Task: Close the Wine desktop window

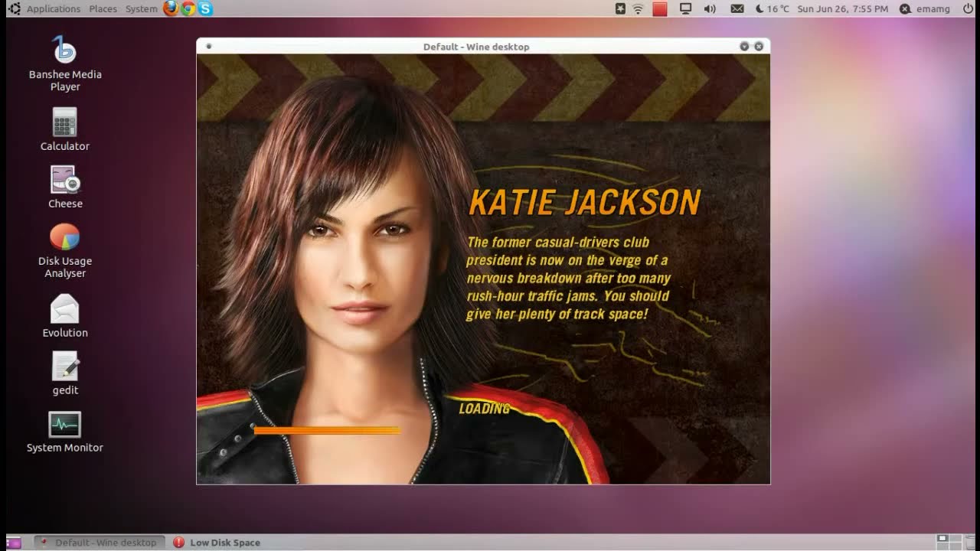Action: [x=759, y=47]
